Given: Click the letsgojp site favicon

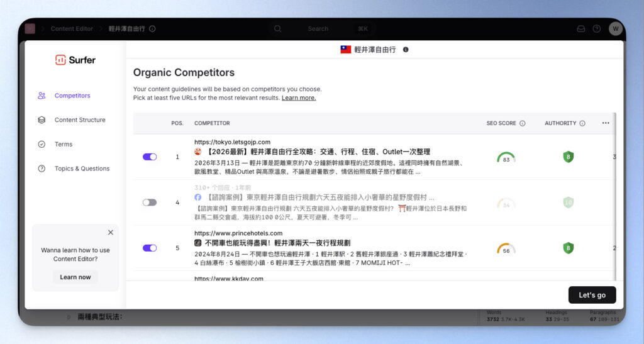Looking at the screenshot, I should 198,152.
